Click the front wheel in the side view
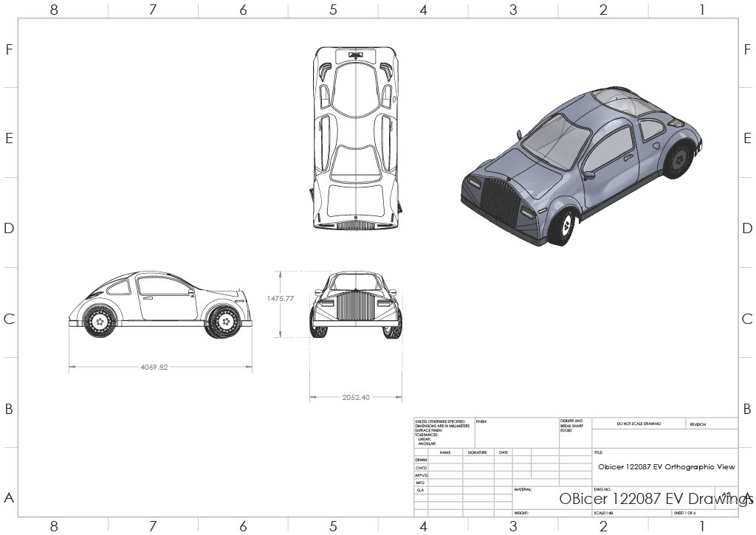 point(224,322)
